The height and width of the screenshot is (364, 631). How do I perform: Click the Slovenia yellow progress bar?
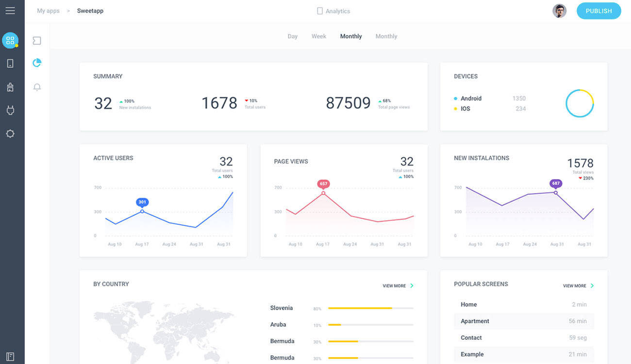(x=360, y=308)
